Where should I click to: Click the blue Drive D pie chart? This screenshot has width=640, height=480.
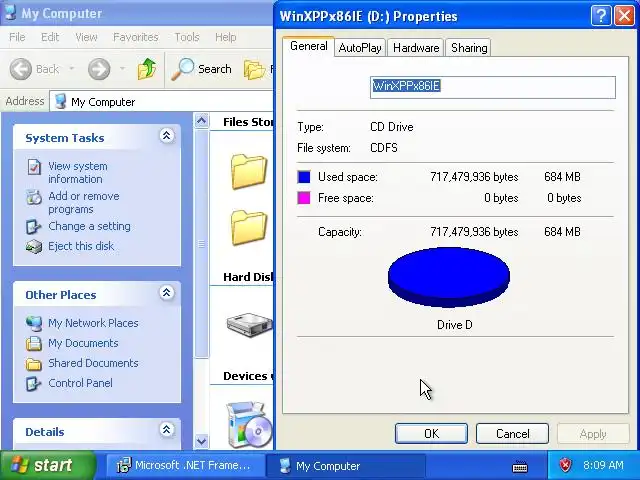pos(449,276)
